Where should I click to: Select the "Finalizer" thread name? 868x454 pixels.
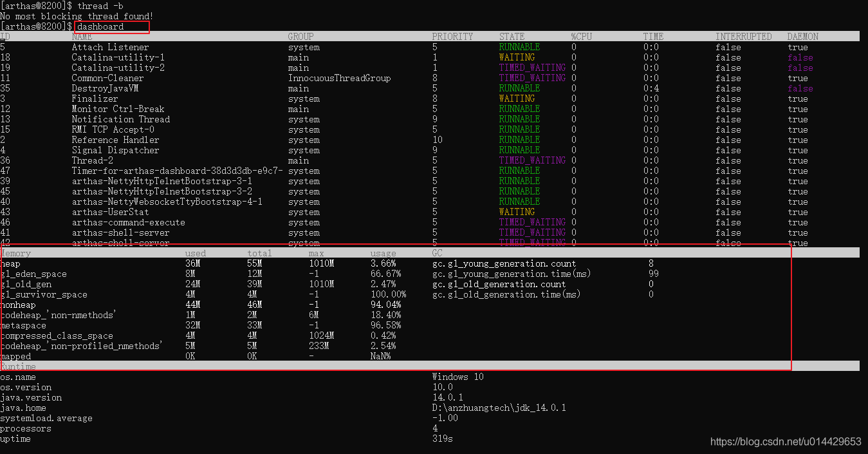(95, 99)
